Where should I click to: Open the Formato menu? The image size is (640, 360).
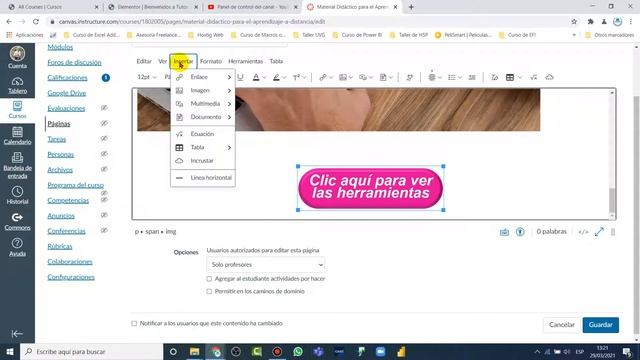pos(211,61)
